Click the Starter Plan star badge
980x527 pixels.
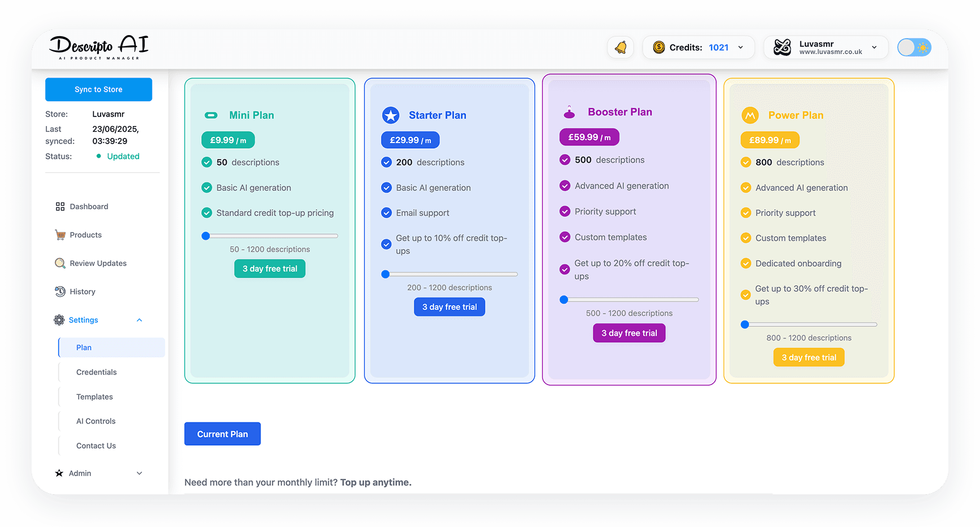pos(391,115)
